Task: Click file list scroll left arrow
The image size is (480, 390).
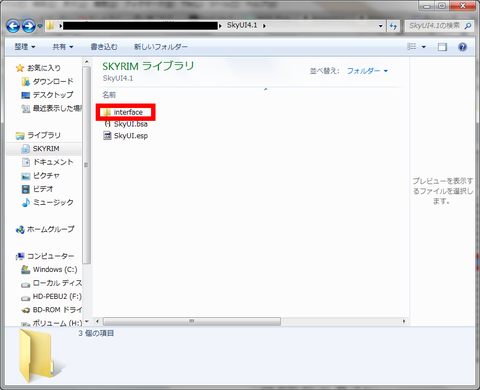Action: pos(97,321)
